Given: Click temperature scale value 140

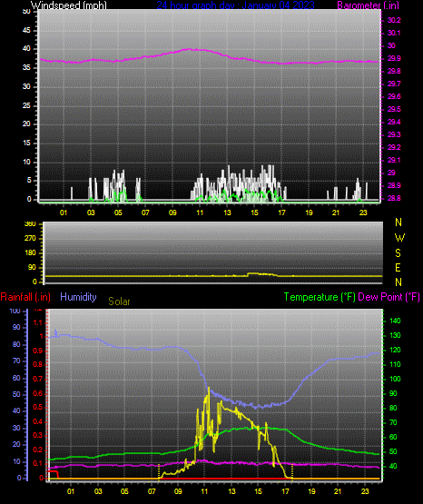Looking at the screenshot, I should (x=395, y=321).
